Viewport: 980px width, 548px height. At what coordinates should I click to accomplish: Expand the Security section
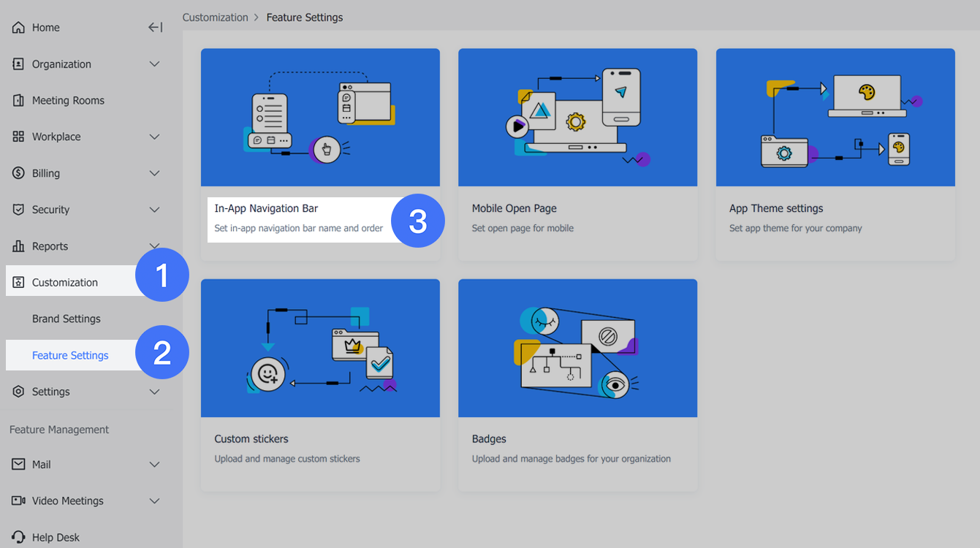pyautogui.click(x=154, y=210)
